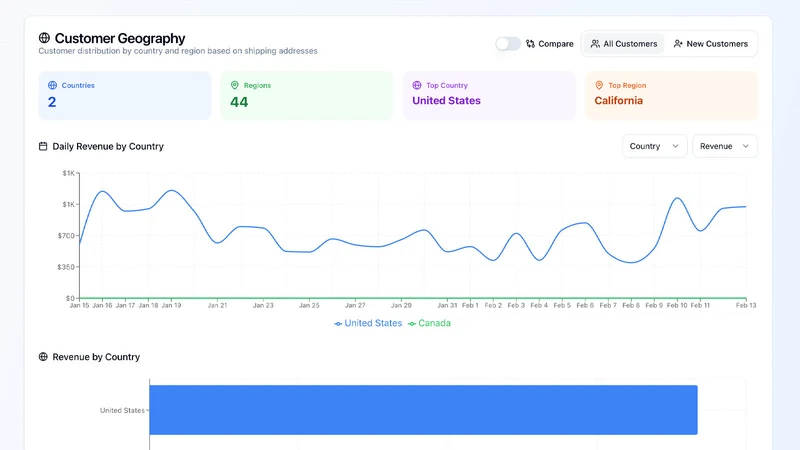Click the globe icon by Revenue by Country
This screenshot has height=450, width=800.
pyautogui.click(x=43, y=357)
